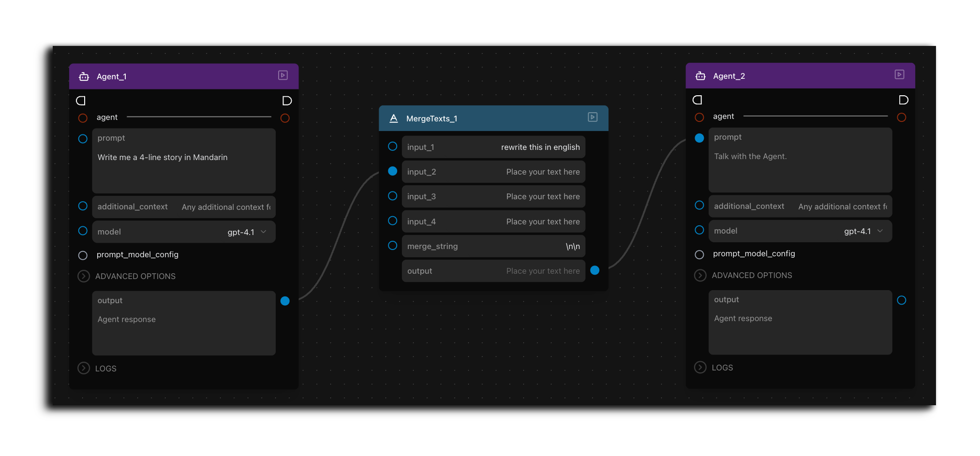Open the Agent_2 model dropdown showing gpt-4.1
This screenshot has height=456, width=980.
[x=800, y=231]
